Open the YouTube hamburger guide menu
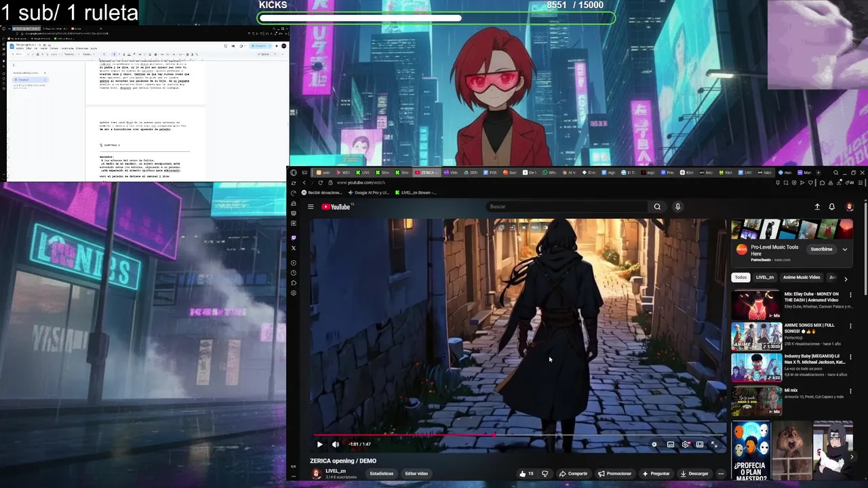The image size is (868, 488). pyautogui.click(x=311, y=207)
